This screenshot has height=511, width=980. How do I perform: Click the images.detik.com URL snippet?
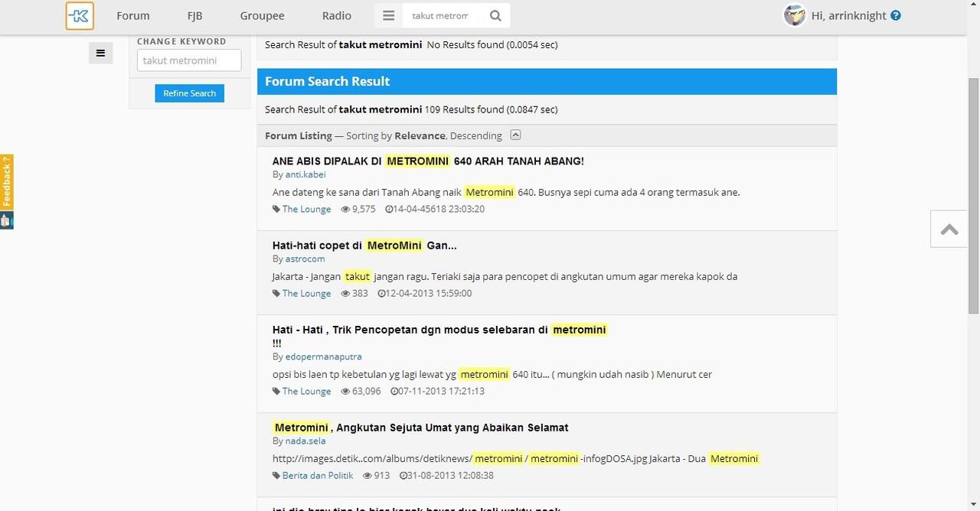[516, 458]
